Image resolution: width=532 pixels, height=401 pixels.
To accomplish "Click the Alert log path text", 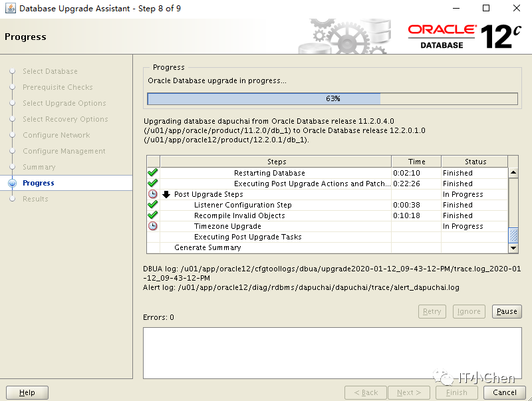I will click(x=301, y=288).
